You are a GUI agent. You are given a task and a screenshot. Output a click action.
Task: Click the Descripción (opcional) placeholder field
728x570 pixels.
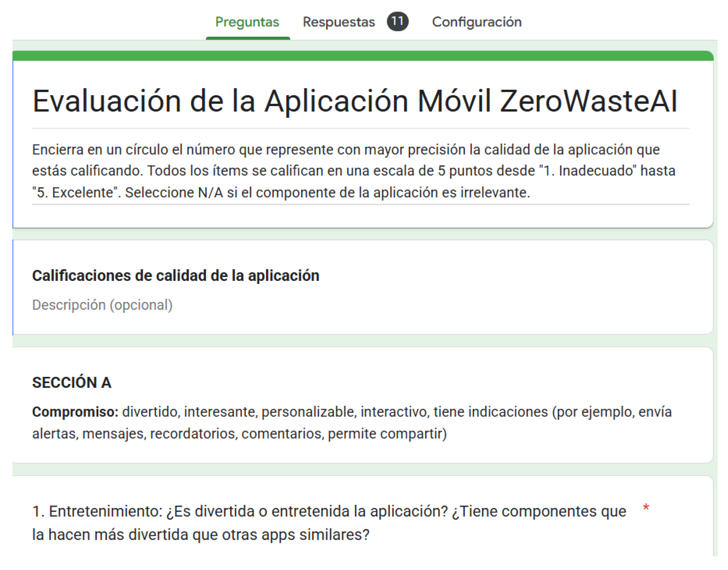coord(102,305)
